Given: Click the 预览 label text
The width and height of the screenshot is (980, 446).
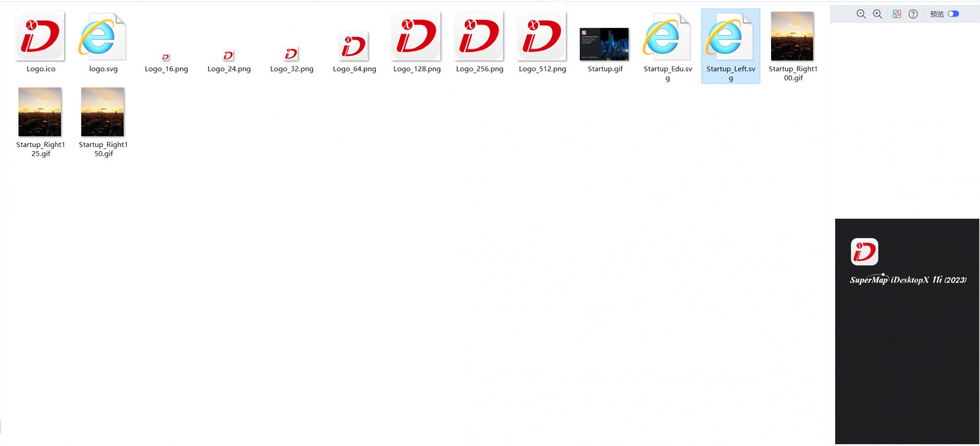Looking at the screenshot, I should coord(937,14).
